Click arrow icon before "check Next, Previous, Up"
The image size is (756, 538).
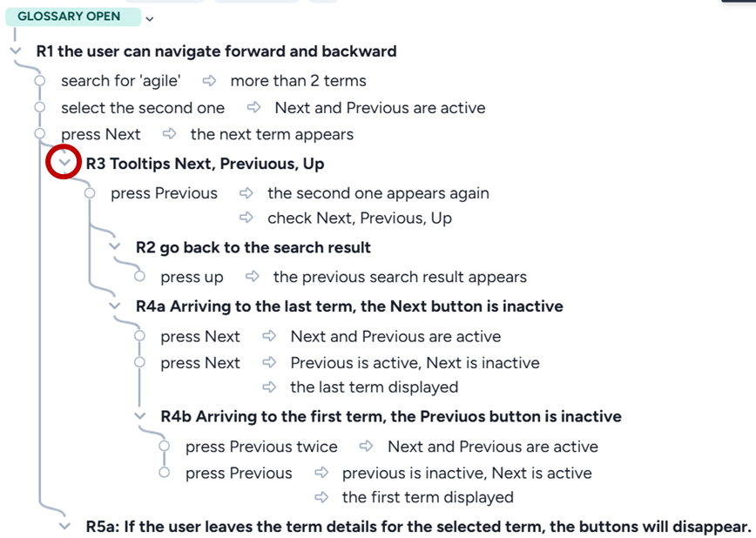point(246,218)
